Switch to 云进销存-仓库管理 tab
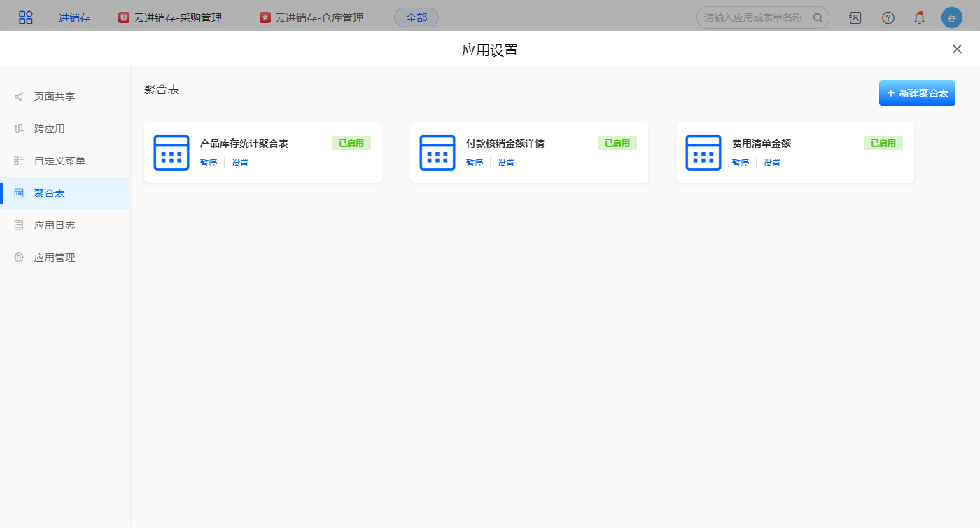Screen dimensions: 980x528 point(311,18)
